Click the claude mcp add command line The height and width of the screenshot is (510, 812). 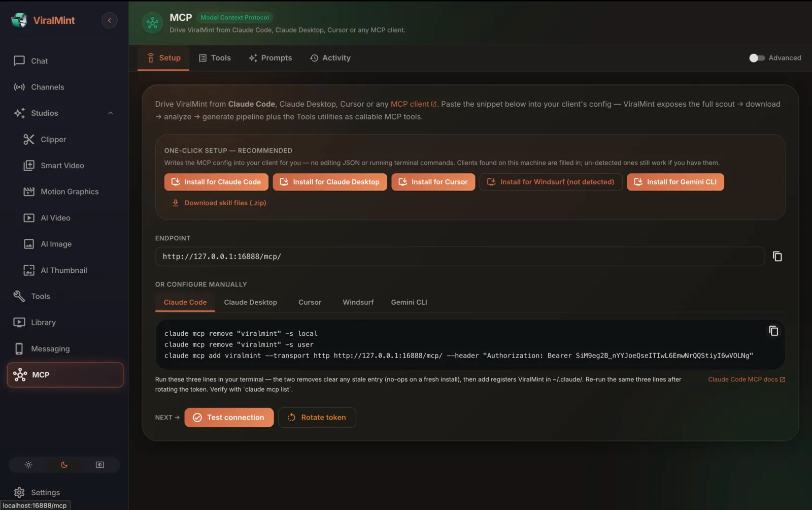(x=458, y=356)
